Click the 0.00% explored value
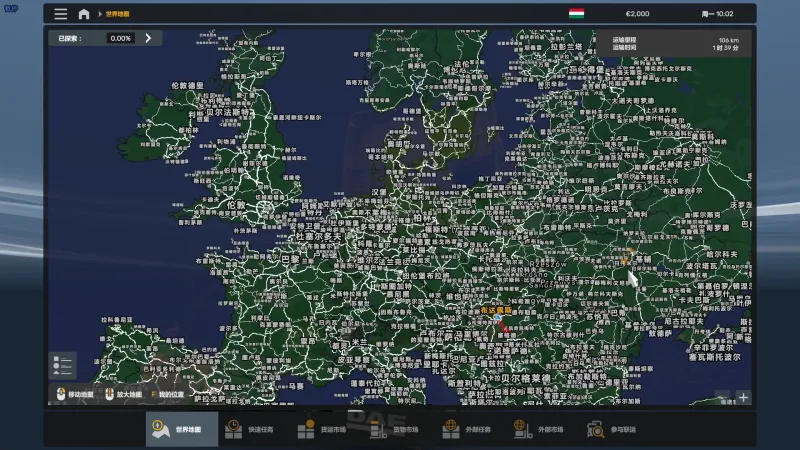The height and width of the screenshot is (450, 800). (x=120, y=38)
